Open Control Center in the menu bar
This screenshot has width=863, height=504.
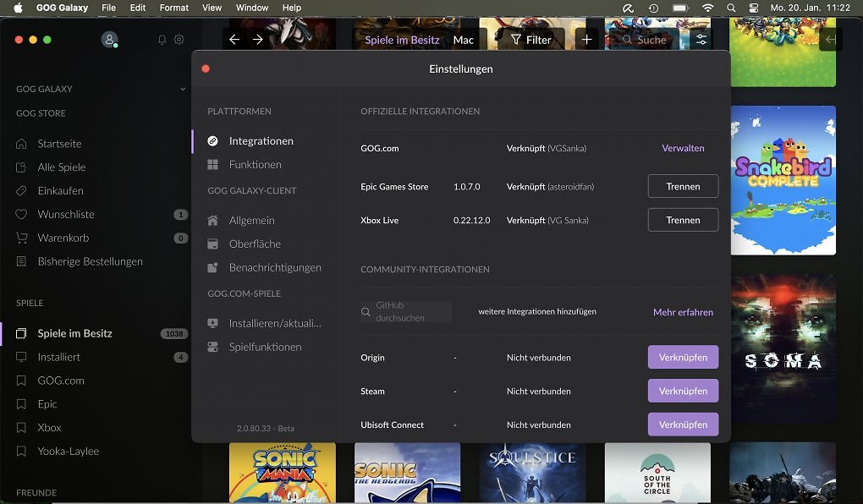(754, 8)
